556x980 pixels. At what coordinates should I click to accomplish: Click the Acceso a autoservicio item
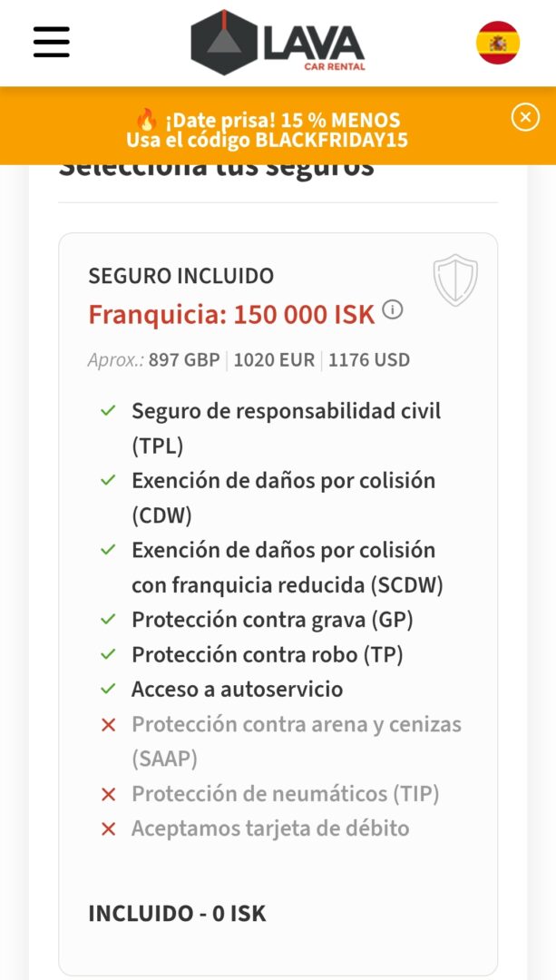[x=237, y=689]
